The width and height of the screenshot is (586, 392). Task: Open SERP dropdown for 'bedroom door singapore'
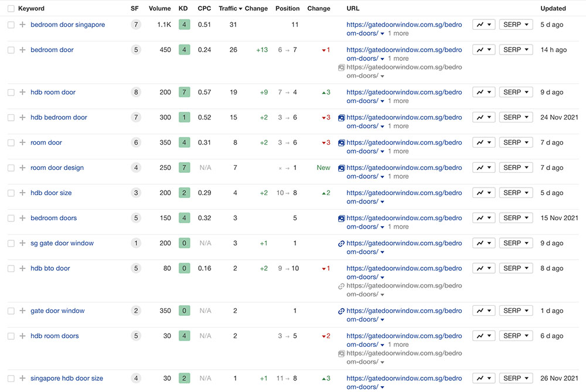tap(516, 25)
